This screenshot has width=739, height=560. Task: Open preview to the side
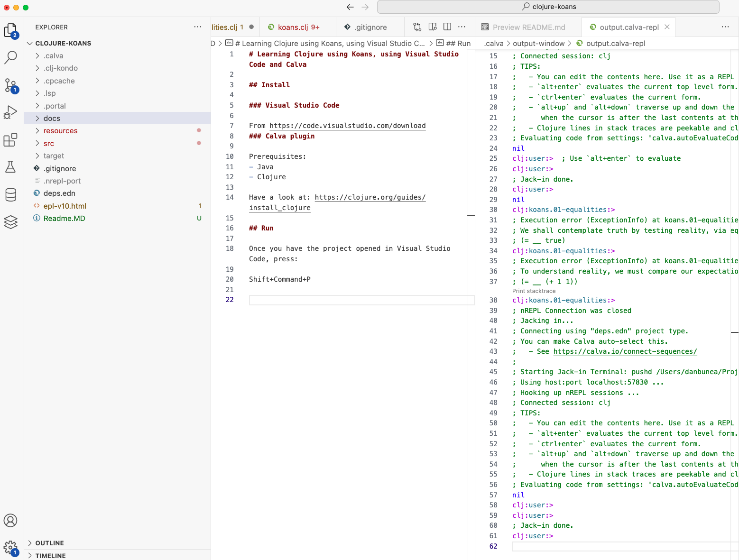coord(433,27)
